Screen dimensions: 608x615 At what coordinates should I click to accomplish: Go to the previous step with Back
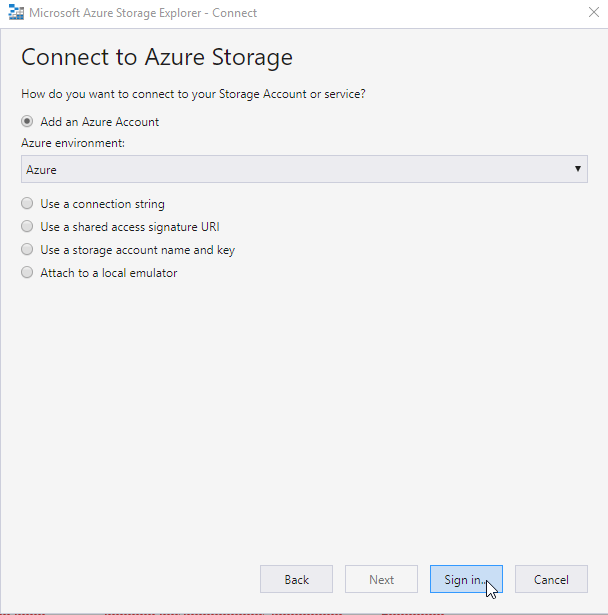(x=296, y=579)
